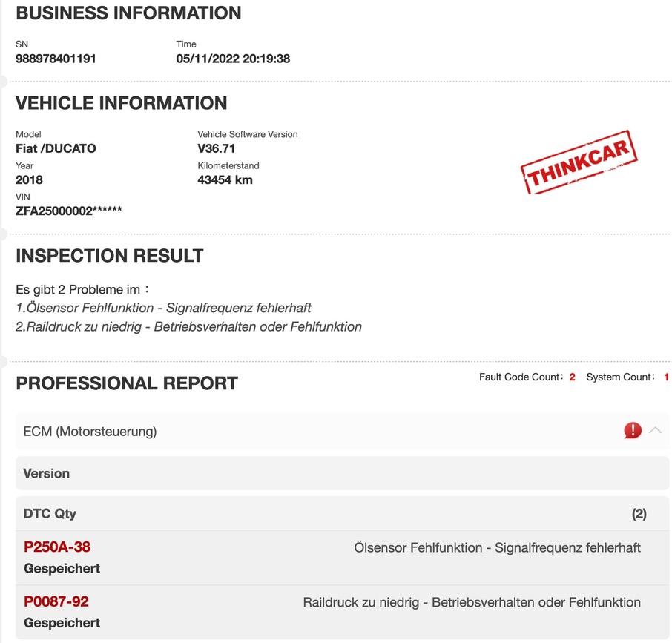Click the DTC Qty row

50,513
